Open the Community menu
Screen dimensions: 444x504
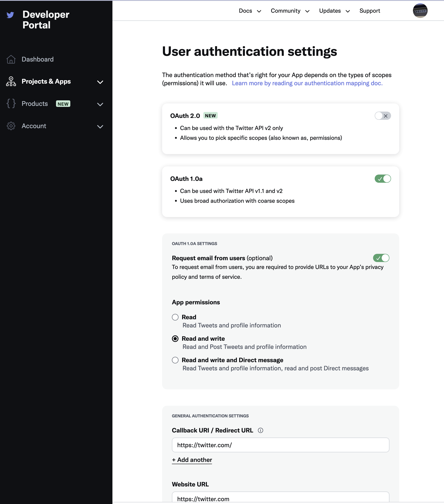290,11
